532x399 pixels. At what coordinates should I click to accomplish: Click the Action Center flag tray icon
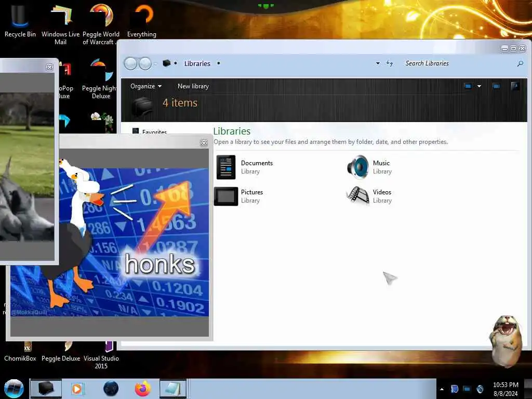(x=454, y=389)
